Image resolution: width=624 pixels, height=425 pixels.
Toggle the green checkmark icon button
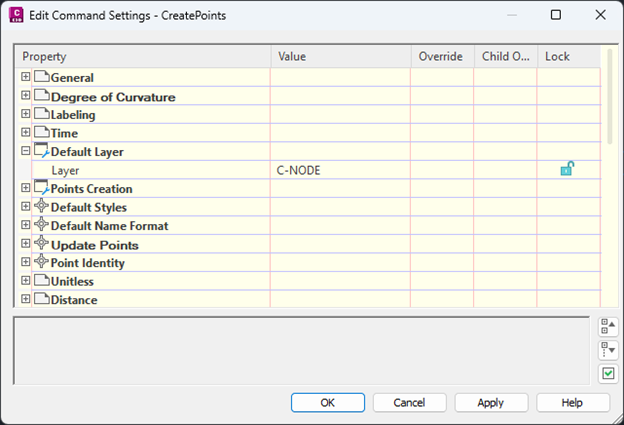[607, 374]
